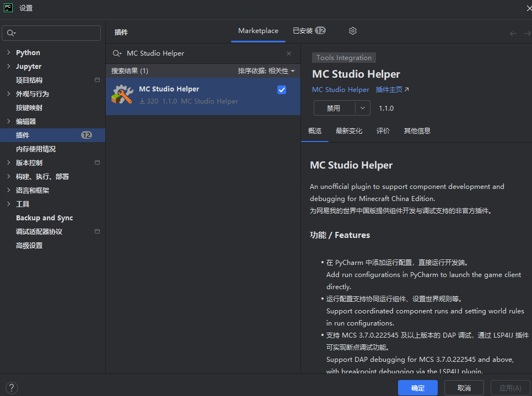Open the dropdown arrow next to 禁用
532x396 pixels.
coord(362,109)
